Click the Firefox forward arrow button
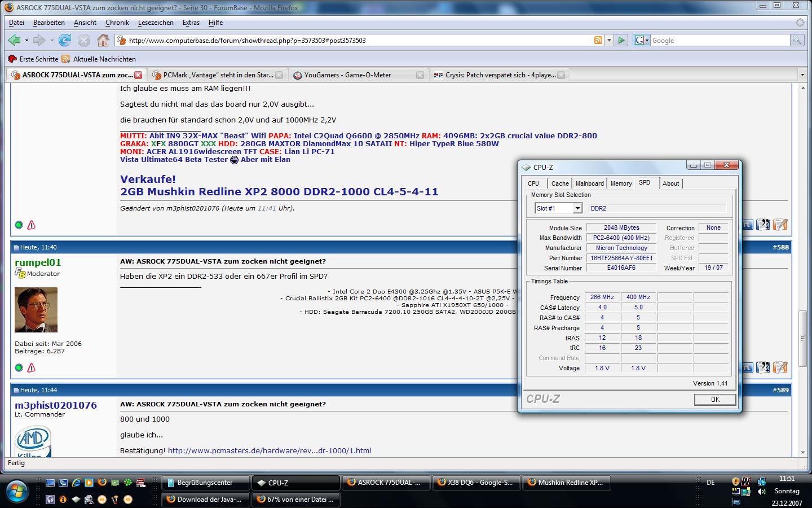Screen dimensions: 812x508 39,40
